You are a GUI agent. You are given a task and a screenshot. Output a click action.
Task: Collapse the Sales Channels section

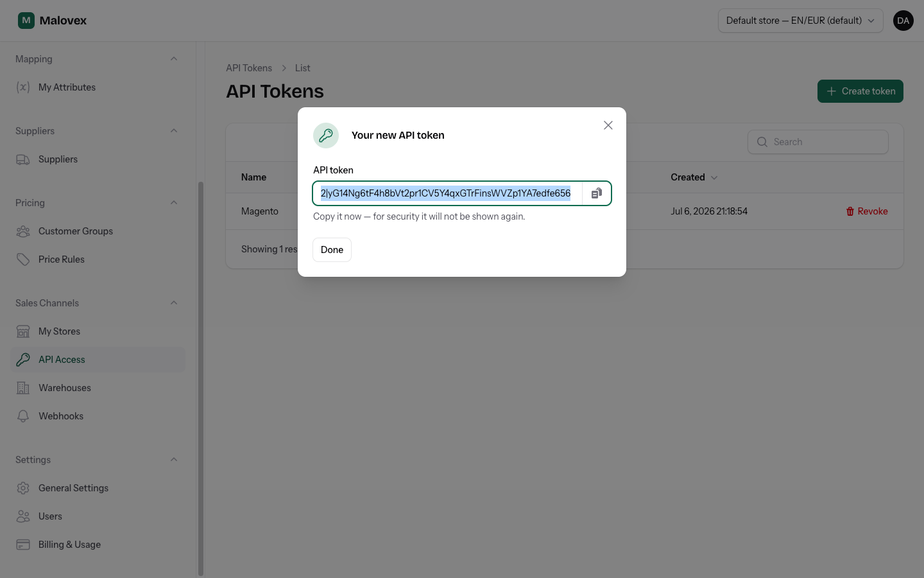click(174, 303)
